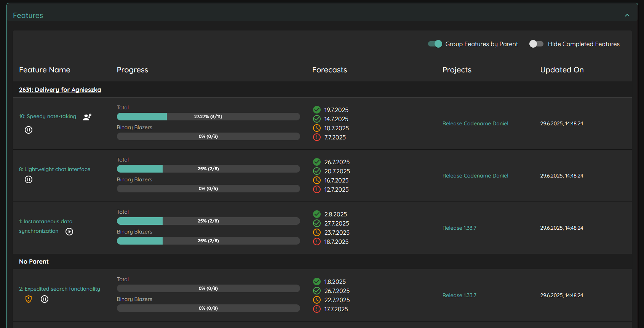Open Release Codename Daniel for Speedy note-taking
644x328 pixels.
pyautogui.click(x=475, y=123)
